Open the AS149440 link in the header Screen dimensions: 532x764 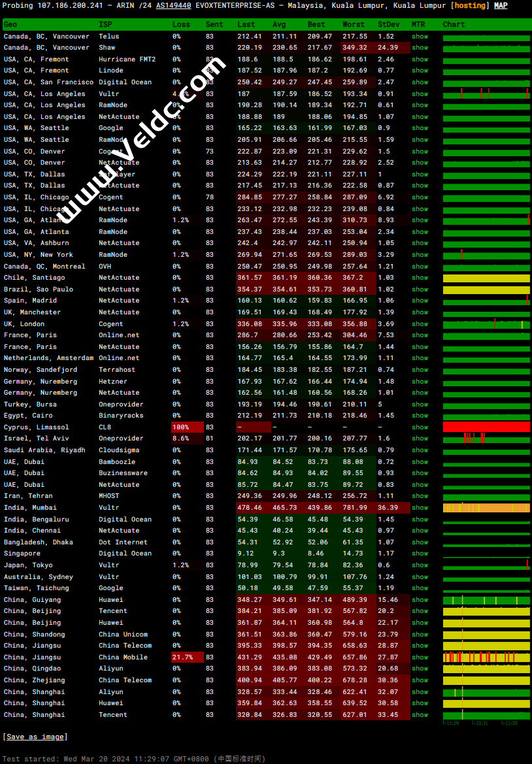click(175, 5)
